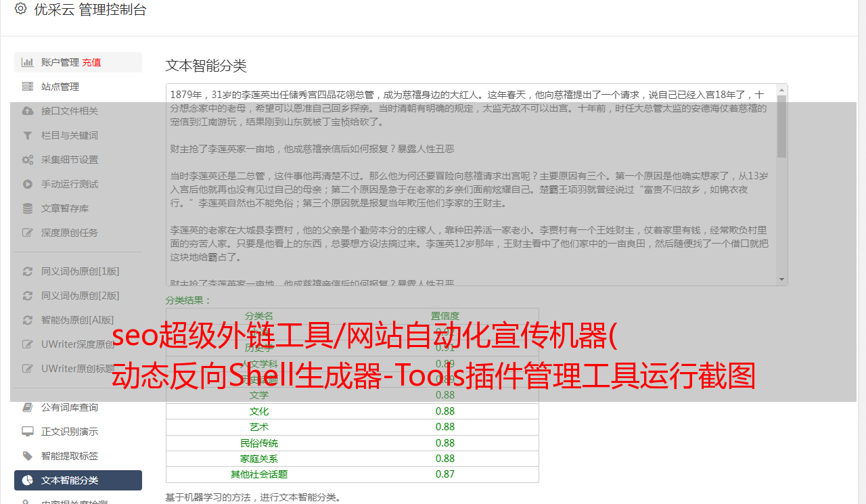Screen dimensions: 866x504
Task: Select 手动运行测试 menu entry
Action: pyautogui.click(x=78, y=184)
